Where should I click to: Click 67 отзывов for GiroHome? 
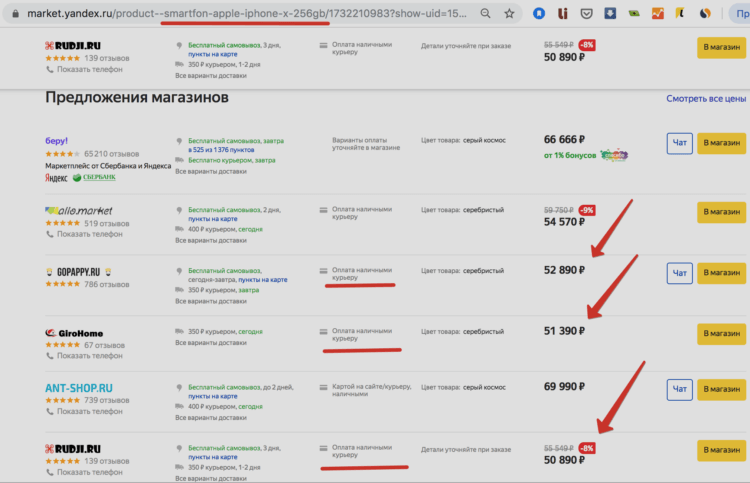pyautogui.click(x=104, y=345)
